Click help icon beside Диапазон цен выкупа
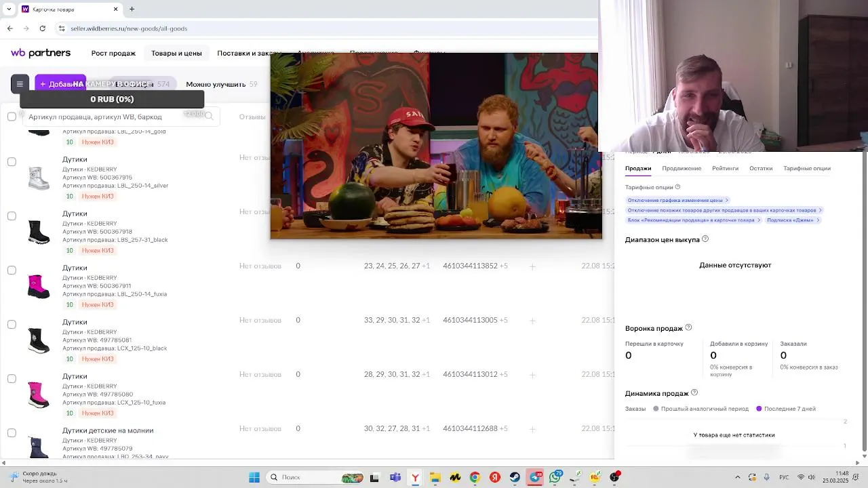The width and height of the screenshot is (868, 488). 705,239
